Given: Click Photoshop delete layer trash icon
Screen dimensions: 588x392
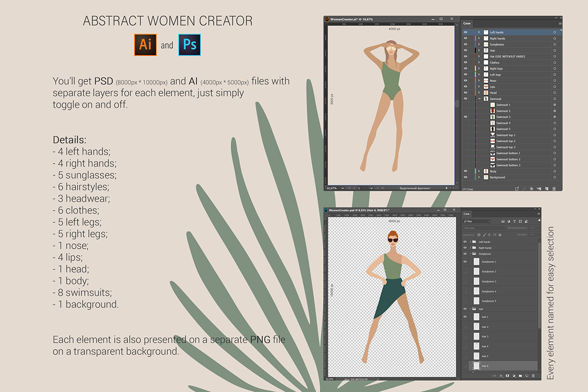Looking at the screenshot, I should point(533,376).
